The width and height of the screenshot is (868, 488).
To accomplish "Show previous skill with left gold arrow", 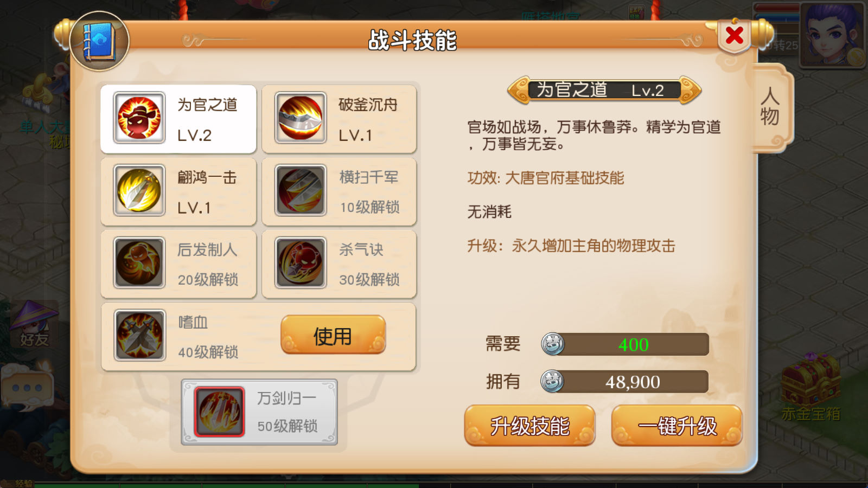I will (x=519, y=90).
